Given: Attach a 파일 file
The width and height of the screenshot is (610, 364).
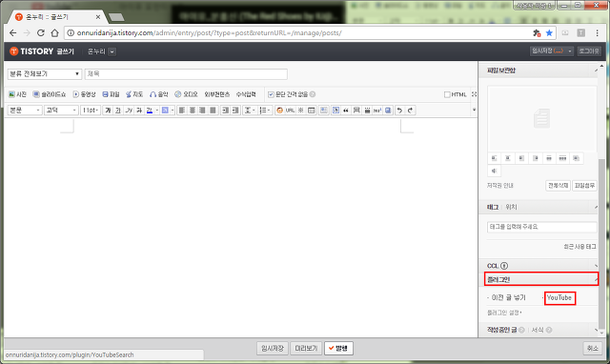Looking at the screenshot, I should (x=111, y=94).
